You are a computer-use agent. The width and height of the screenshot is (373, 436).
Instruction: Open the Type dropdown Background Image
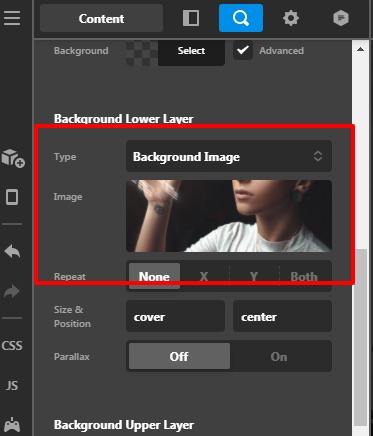click(x=229, y=156)
